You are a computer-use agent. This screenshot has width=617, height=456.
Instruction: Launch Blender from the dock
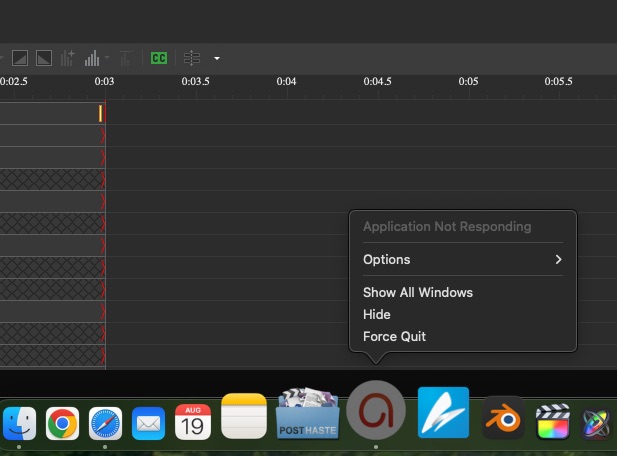click(503, 419)
